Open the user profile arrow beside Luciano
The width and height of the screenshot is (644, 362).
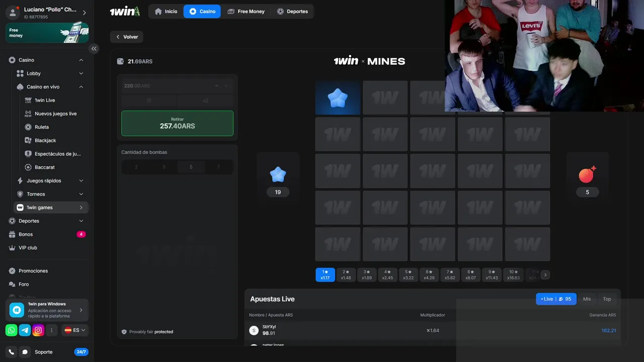coord(84,13)
